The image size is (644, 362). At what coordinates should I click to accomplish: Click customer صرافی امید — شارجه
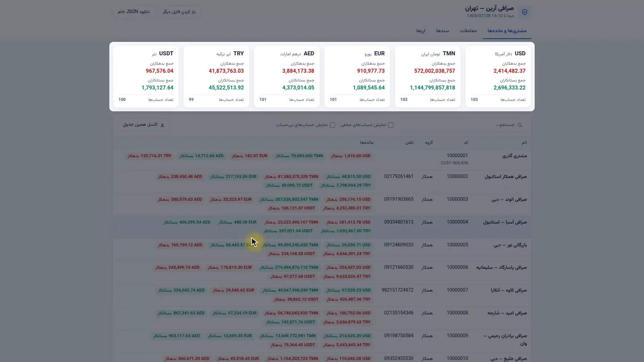pyautogui.click(x=507, y=313)
